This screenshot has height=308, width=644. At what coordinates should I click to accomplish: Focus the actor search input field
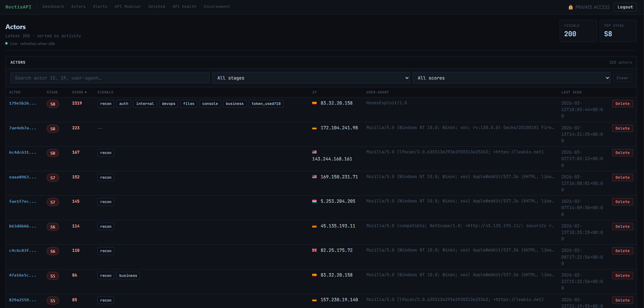tap(110, 78)
